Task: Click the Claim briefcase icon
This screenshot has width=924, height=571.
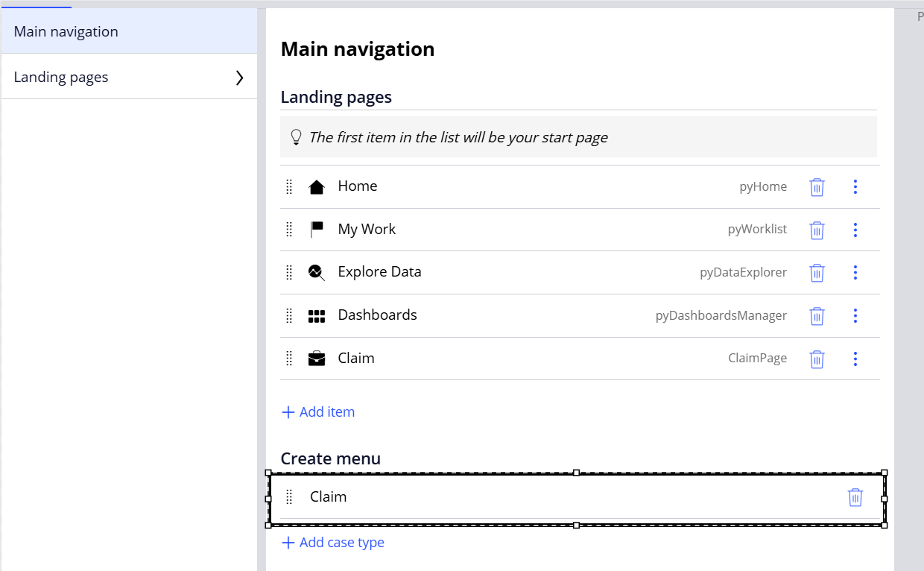Action: (317, 359)
